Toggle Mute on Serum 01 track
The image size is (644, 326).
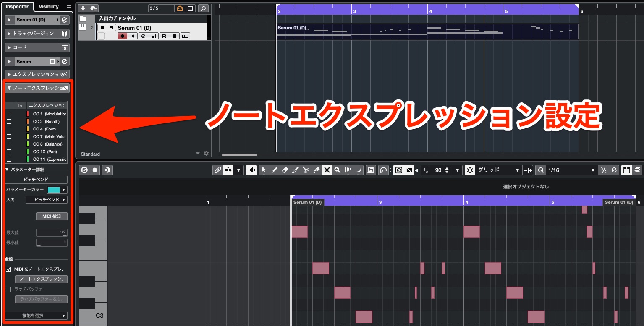click(x=102, y=28)
